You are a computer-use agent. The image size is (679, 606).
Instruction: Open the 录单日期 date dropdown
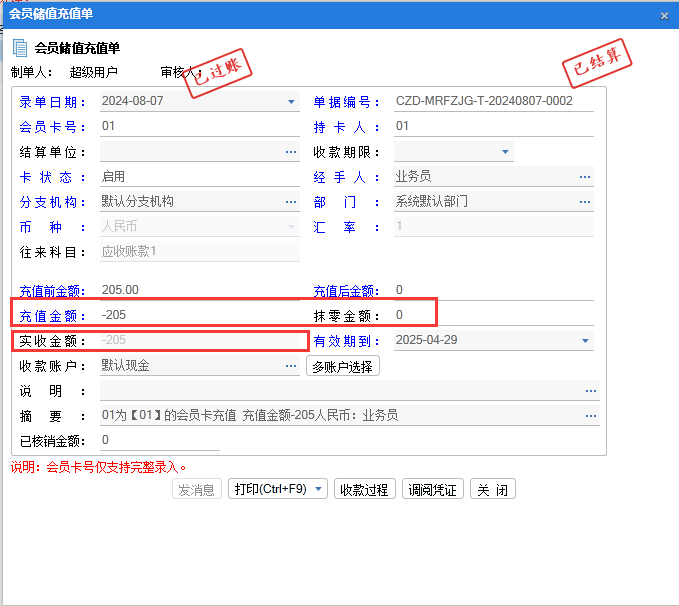(291, 102)
